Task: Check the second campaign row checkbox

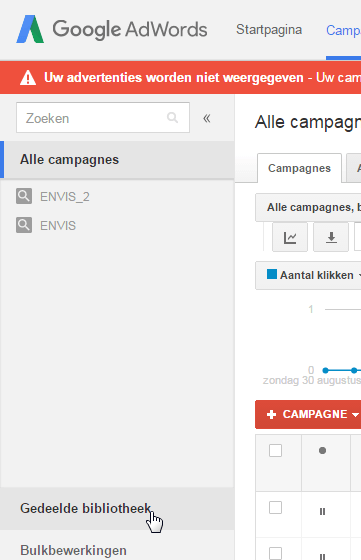Action: point(275,553)
